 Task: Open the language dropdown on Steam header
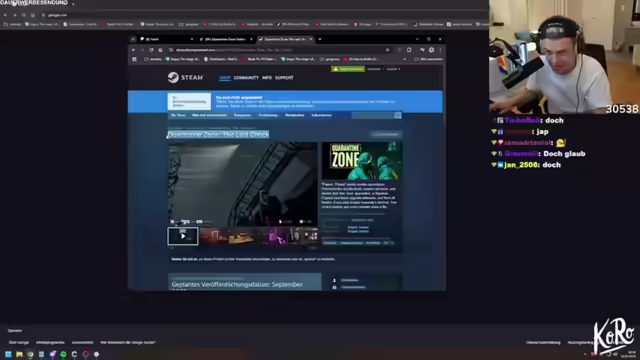pyautogui.click(x=393, y=69)
